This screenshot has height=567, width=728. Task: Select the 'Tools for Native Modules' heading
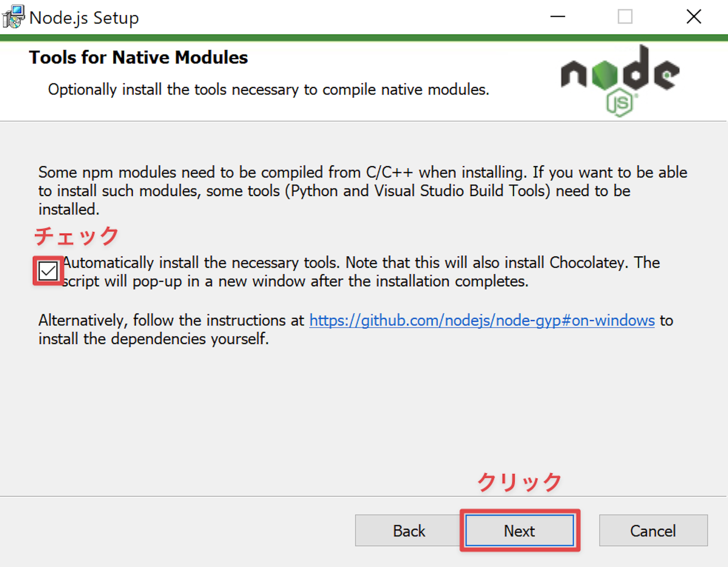(138, 58)
